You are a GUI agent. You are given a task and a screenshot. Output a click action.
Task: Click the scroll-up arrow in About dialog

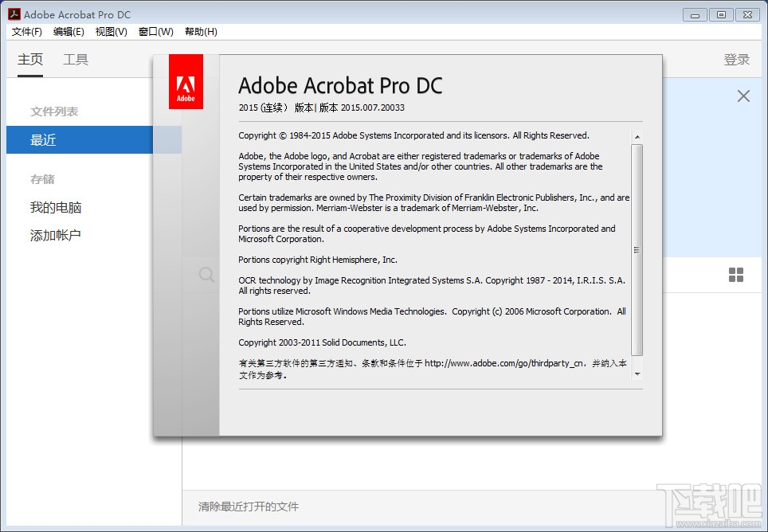(x=637, y=137)
